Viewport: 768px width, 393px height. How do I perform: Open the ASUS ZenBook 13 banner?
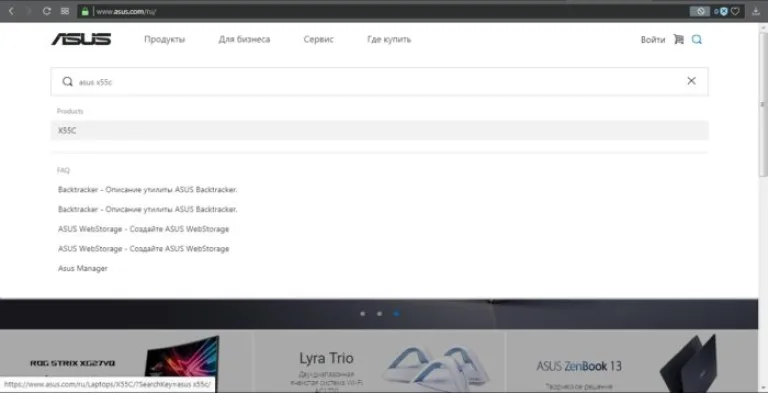pyautogui.click(x=632, y=362)
